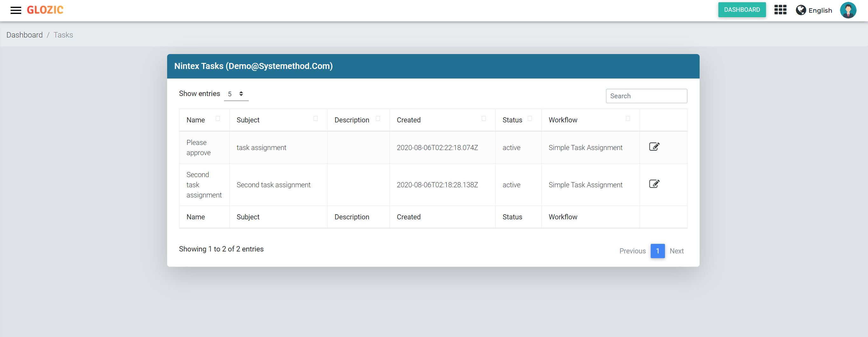Screen dimensions: 868x337
Task: Click the Next page button
Action: pos(677,251)
